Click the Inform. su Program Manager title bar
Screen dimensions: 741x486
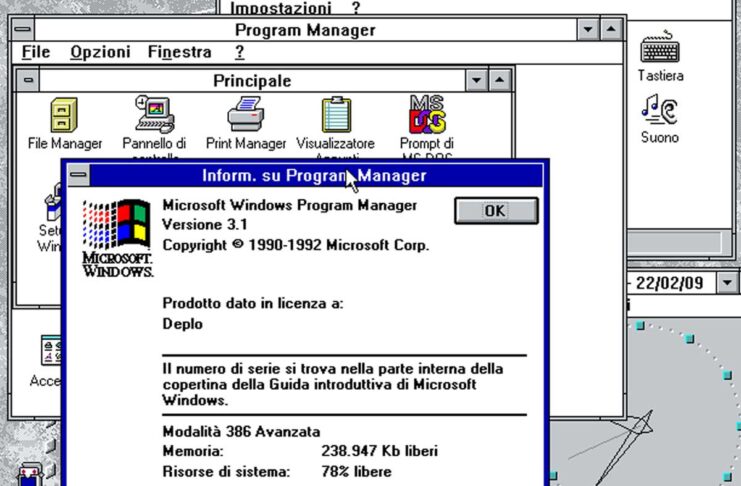click(316, 175)
